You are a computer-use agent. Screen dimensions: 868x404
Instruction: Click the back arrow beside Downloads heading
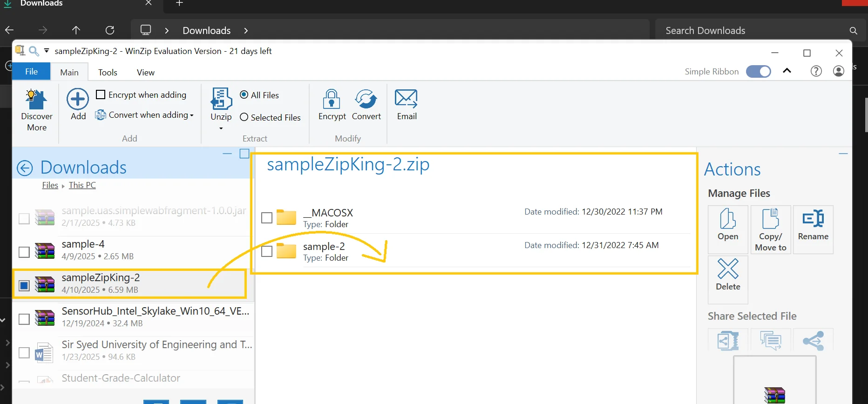click(25, 168)
